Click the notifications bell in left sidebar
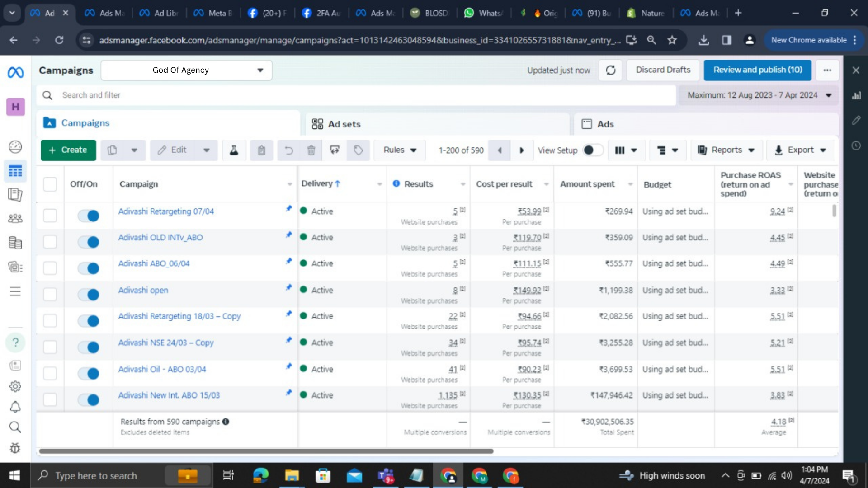The image size is (868, 488). click(15, 407)
